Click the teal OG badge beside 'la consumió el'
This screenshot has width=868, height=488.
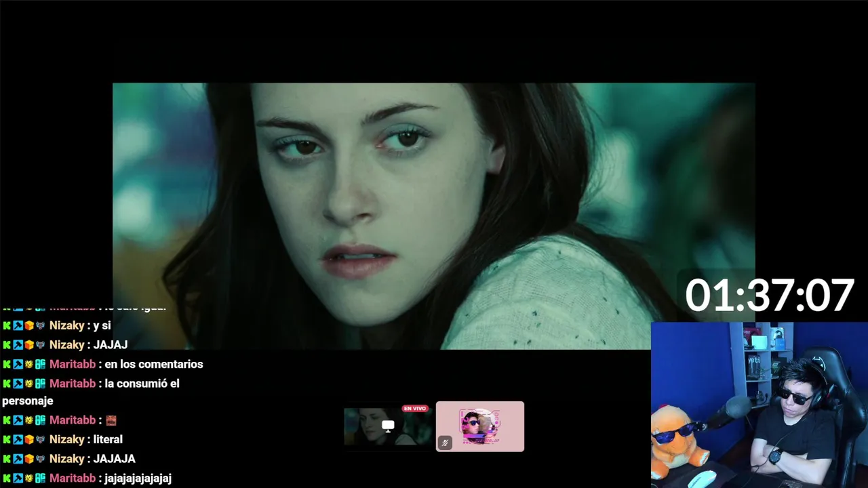click(40, 383)
